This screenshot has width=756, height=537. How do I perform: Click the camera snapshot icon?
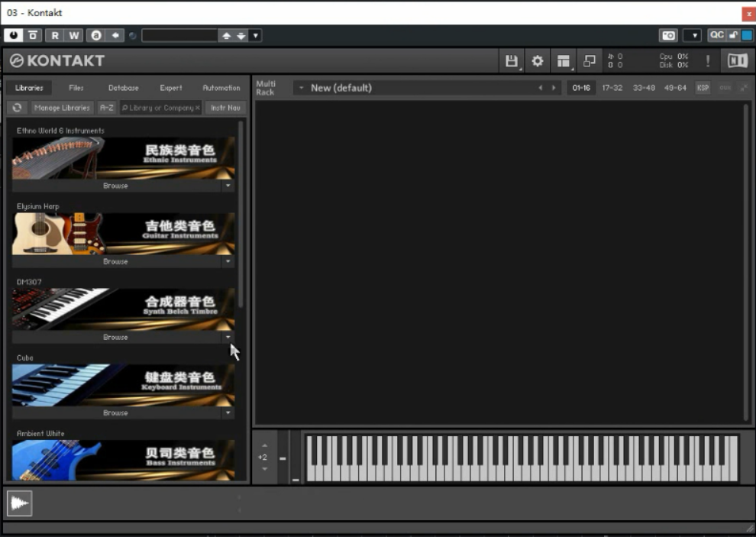(668, 35)
